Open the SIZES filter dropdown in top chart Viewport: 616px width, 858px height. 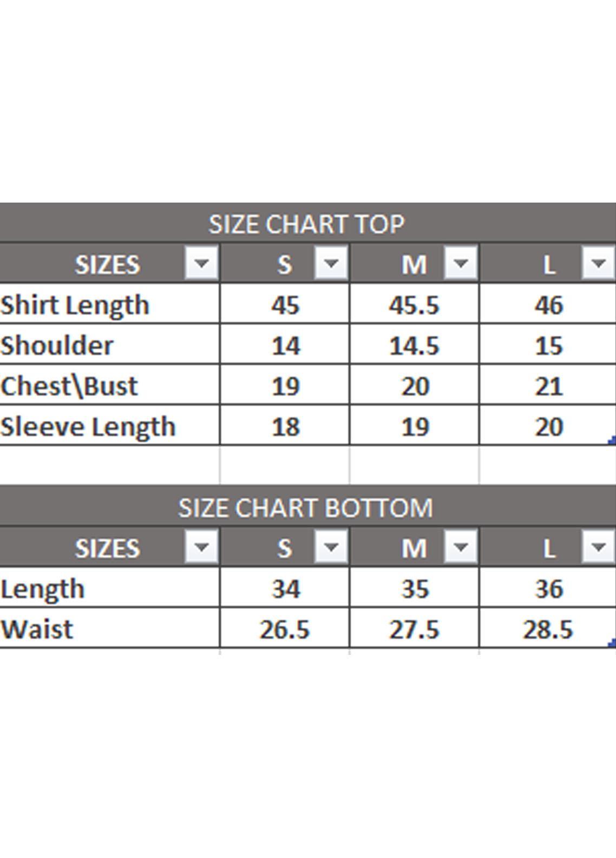coord(201,263)
